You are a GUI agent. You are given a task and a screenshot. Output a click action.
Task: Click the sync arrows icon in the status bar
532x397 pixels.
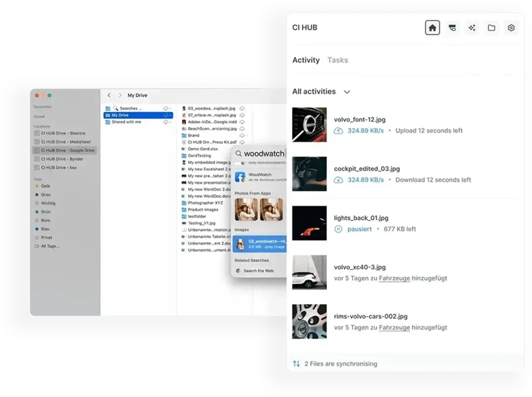pyautogui.click(x=296, y=364)
